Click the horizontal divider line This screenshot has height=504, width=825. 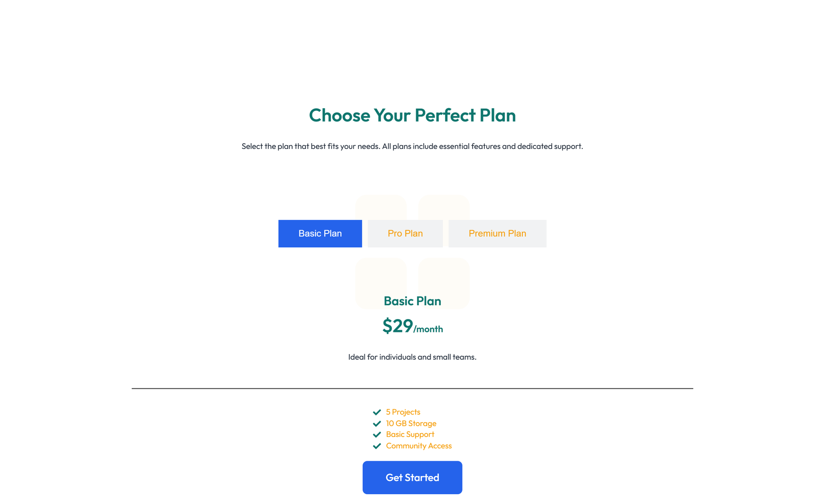point(412,388)
